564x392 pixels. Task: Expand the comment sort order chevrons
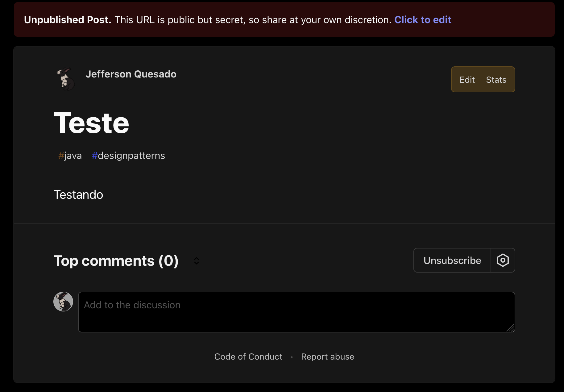[197, 261]
